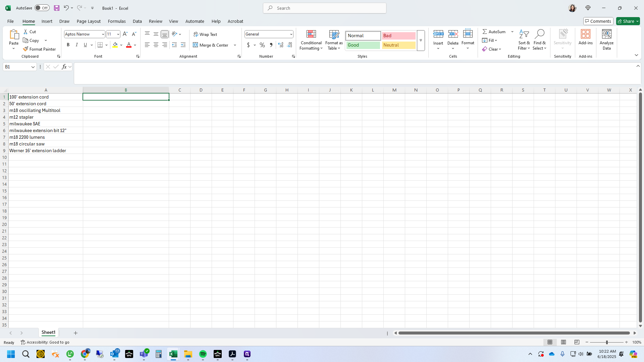Click the Borders grid icon
Screen dimensions: 644x362
[100, 45]
